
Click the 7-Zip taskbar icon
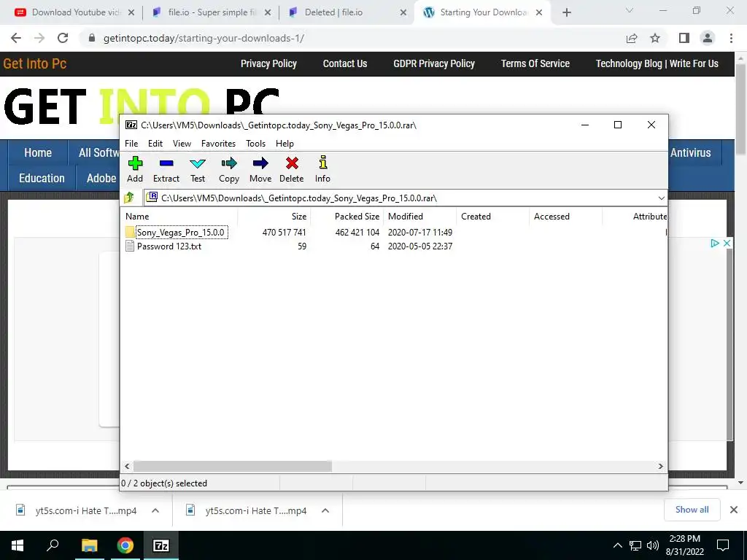161,545
